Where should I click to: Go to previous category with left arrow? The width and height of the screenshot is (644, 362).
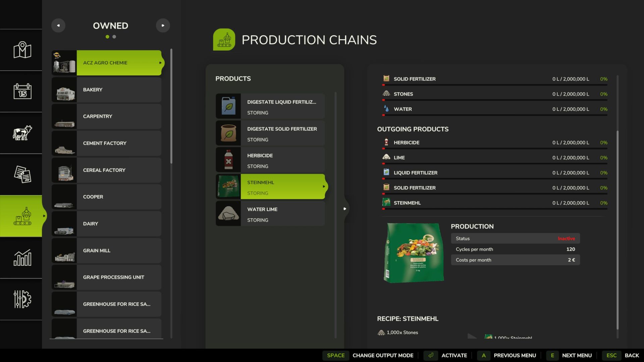coord(58,25)
